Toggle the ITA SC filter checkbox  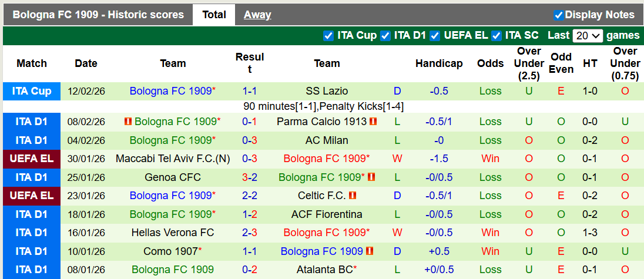pos(497,36)
